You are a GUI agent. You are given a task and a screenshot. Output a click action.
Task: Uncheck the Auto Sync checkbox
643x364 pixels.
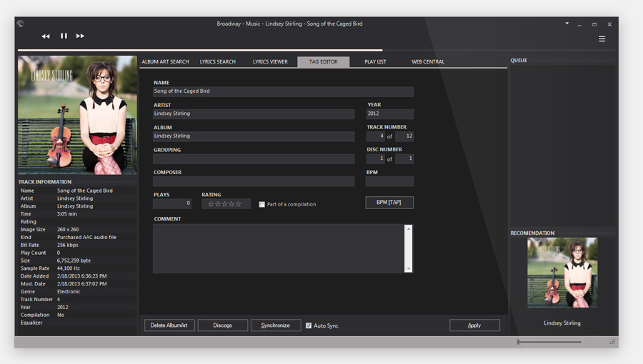click(309, 325)
